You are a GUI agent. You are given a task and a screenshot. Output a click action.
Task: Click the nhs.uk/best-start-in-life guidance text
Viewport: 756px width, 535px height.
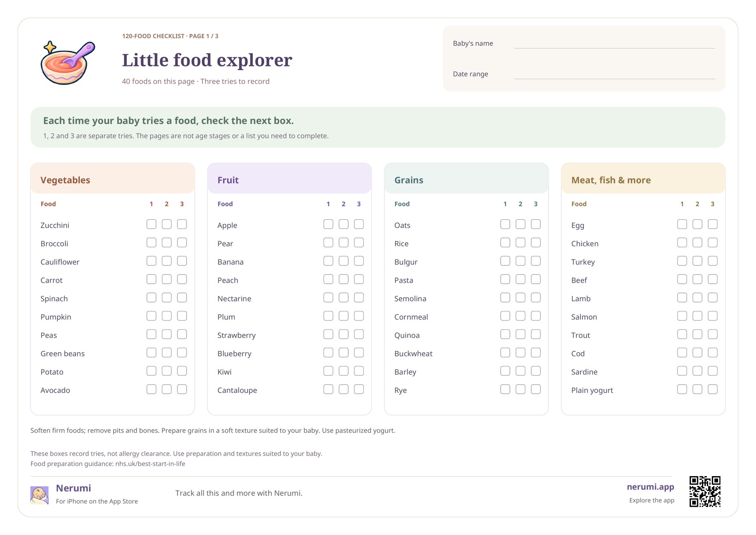point(150,464)
